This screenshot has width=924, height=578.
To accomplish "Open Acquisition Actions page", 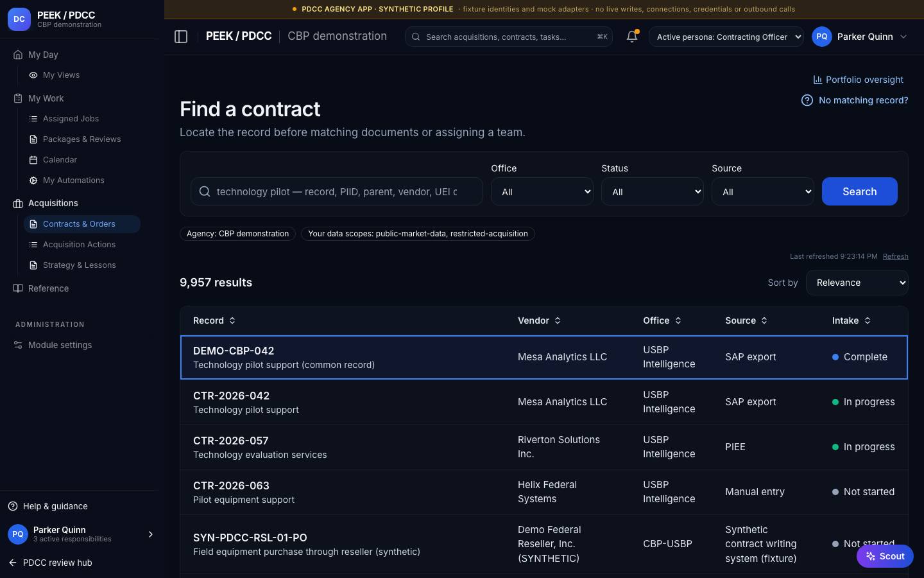I will [x=82, y=245].
